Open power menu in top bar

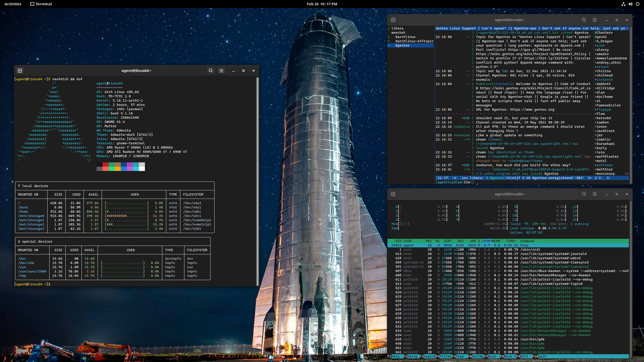coord(637,4)
